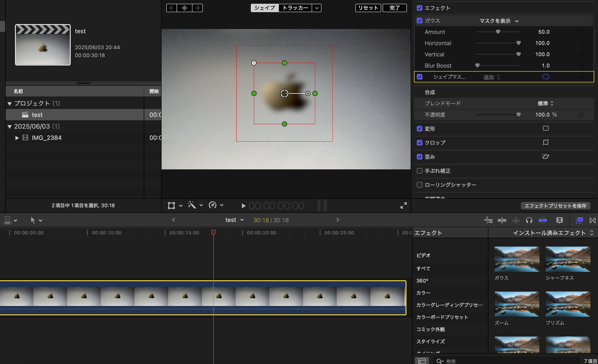This screenshot has width=598, height=364.
Task: Click the Transform (変形) onscreen control icon
Action: (546, 128)
